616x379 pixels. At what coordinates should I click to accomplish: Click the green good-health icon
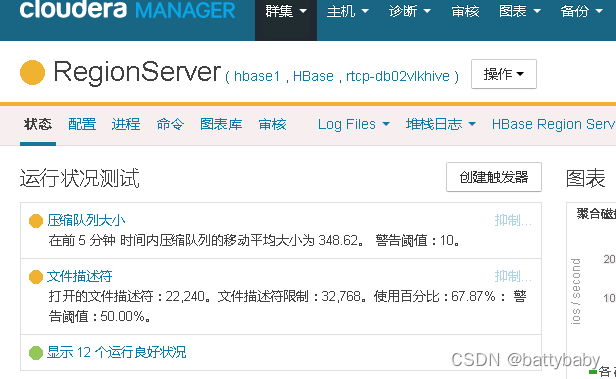pos(36,353)
